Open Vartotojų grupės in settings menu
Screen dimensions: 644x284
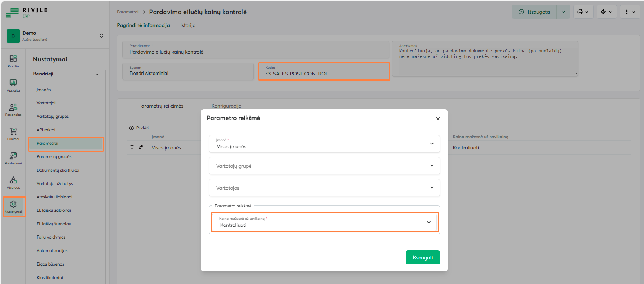52,117
